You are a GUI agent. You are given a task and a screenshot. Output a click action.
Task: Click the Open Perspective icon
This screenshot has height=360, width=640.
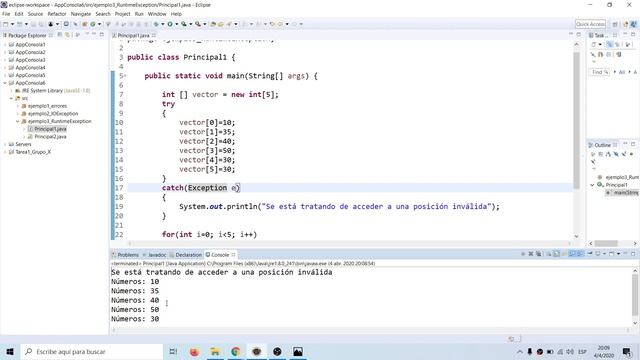point(615,24)
